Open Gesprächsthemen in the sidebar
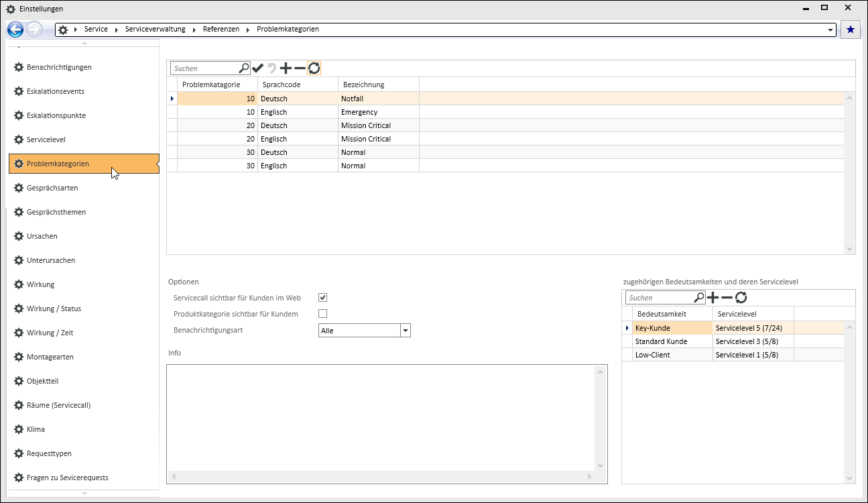Screen dimensions: 868x503 (x=83, y=212)
